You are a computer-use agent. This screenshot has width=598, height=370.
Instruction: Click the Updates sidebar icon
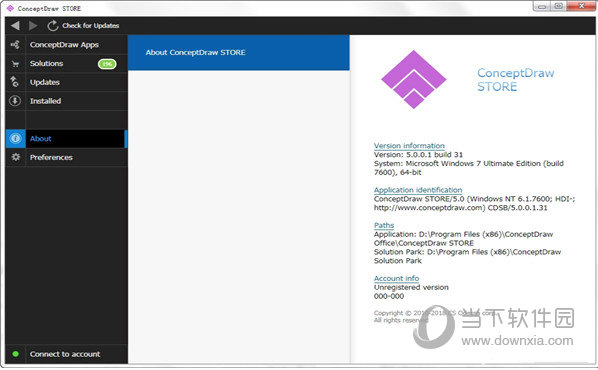(15, 82)
